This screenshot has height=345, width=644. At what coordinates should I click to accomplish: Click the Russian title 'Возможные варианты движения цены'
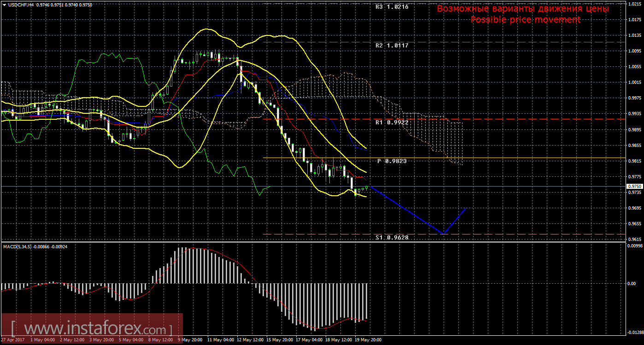pyautogui.click(x=523, y=9)
